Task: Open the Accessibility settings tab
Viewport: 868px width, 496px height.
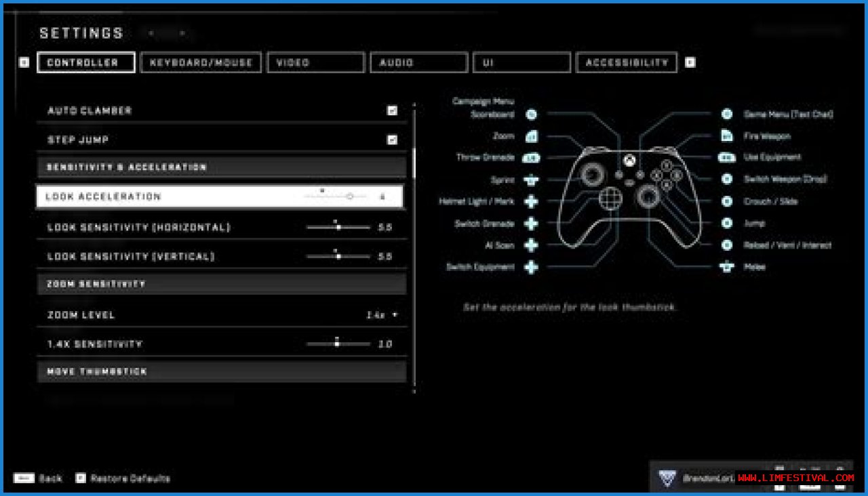Action: 627,62
